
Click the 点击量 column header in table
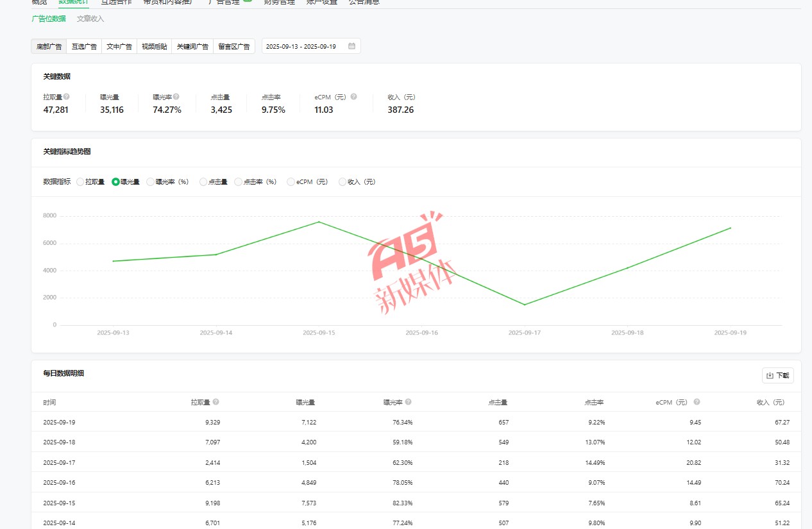498,403
